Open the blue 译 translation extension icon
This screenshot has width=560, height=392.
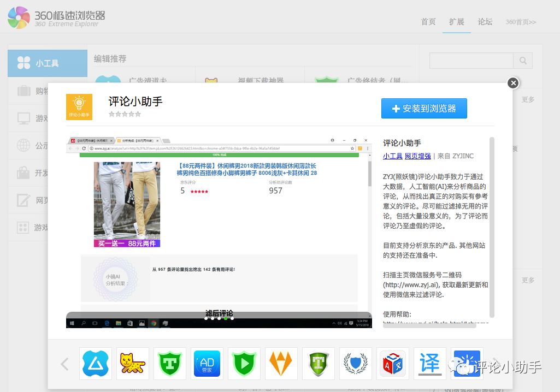tap(429, 364)
